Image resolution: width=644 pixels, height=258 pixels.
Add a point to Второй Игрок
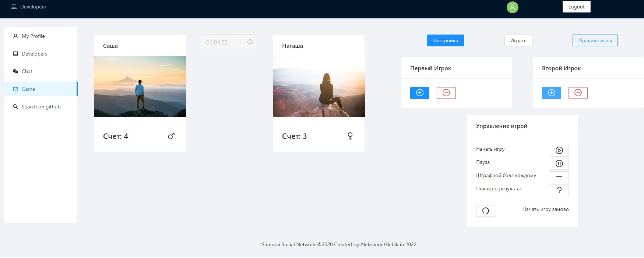pyautogui.click(x=552, y=93)
